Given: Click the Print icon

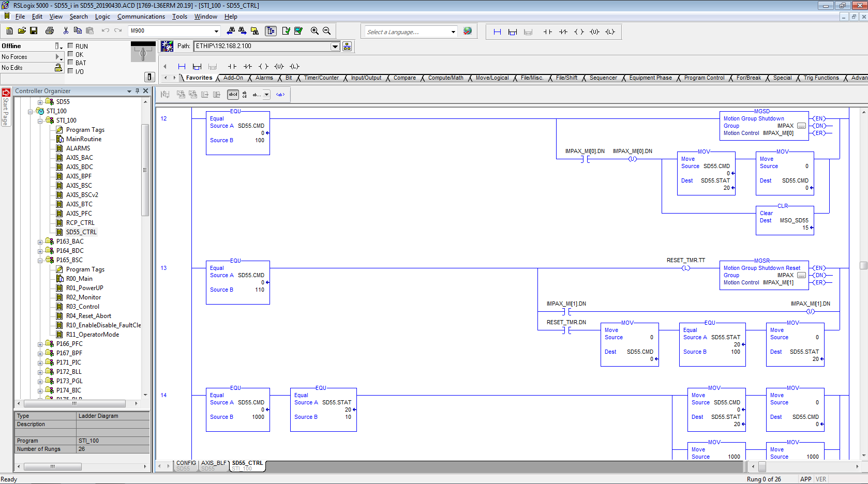Looking at the screenshot, I should coord(50,31).
